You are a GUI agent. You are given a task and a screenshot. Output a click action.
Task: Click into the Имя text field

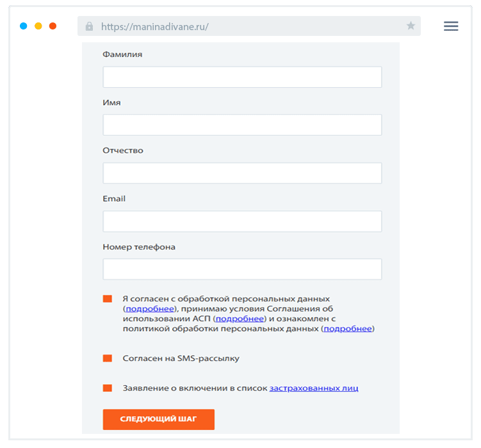tap(242, 125)
